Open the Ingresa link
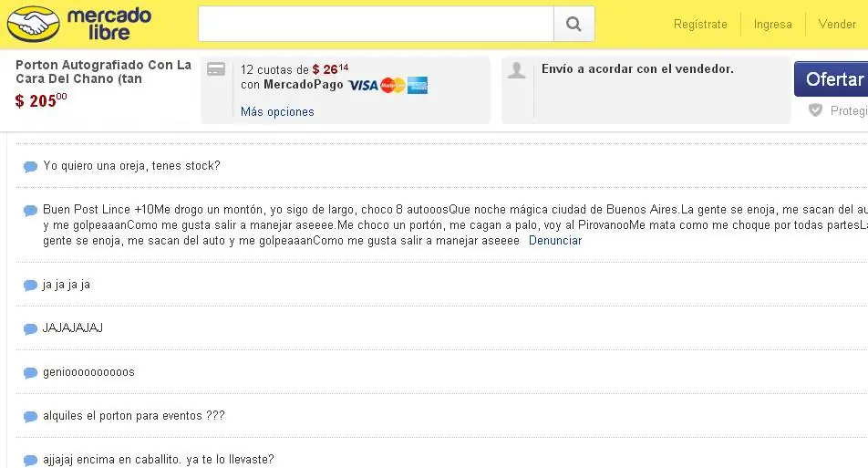868x468 pixels. pyautogui.click(x=773, y=25)
